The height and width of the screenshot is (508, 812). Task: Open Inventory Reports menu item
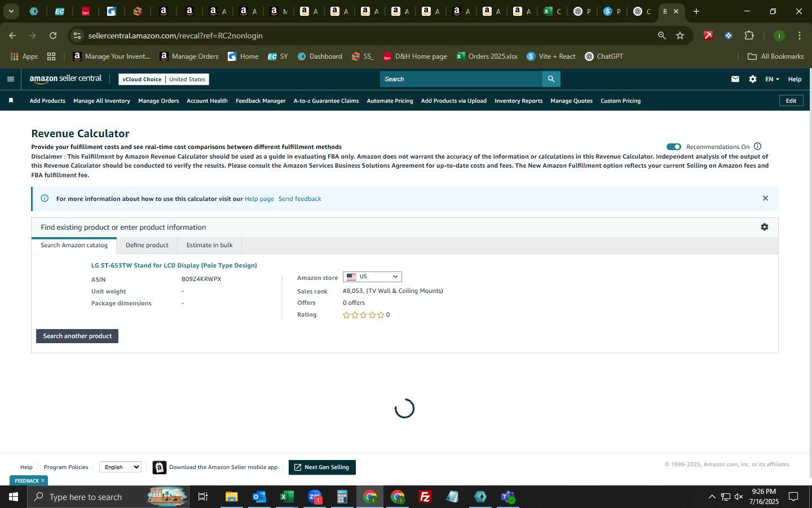coord(518,100)
